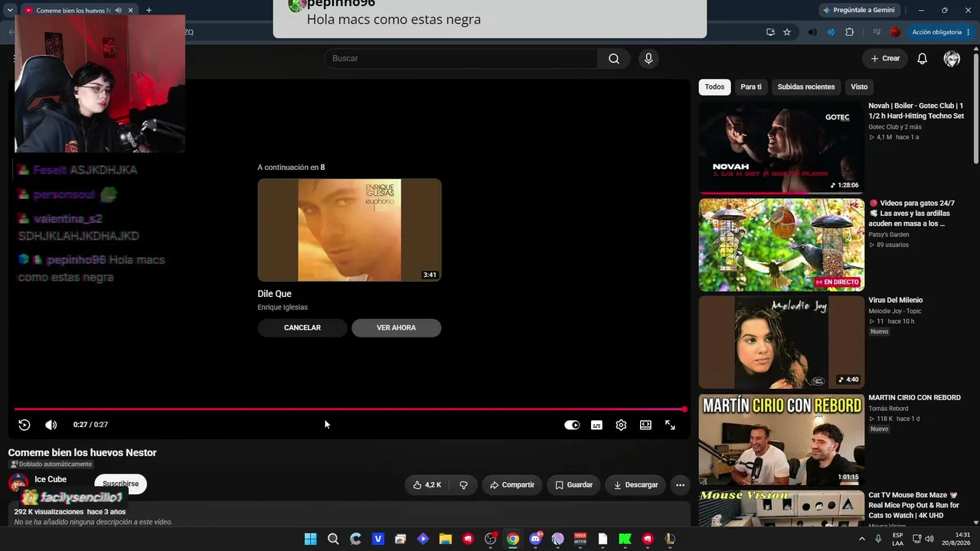Select the Para ti filter chip

pyautogui.click(x=751, y=87)
